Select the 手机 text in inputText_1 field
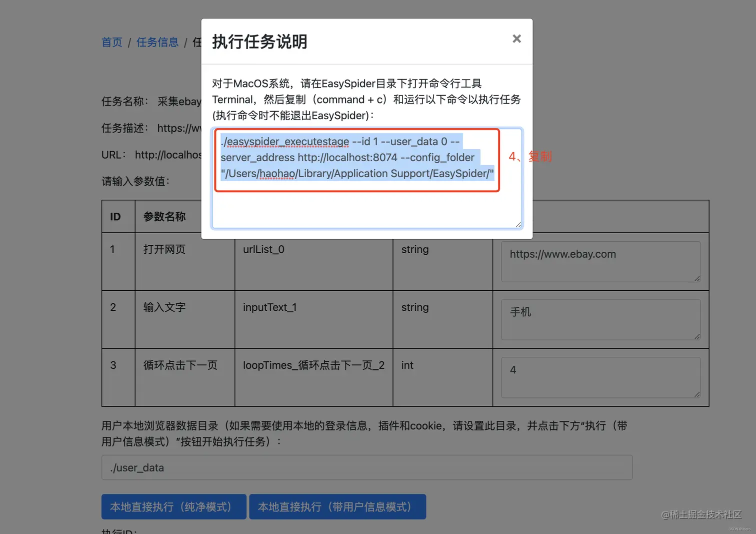Viewport: 756px width, 534px height. tap(520, 312)
